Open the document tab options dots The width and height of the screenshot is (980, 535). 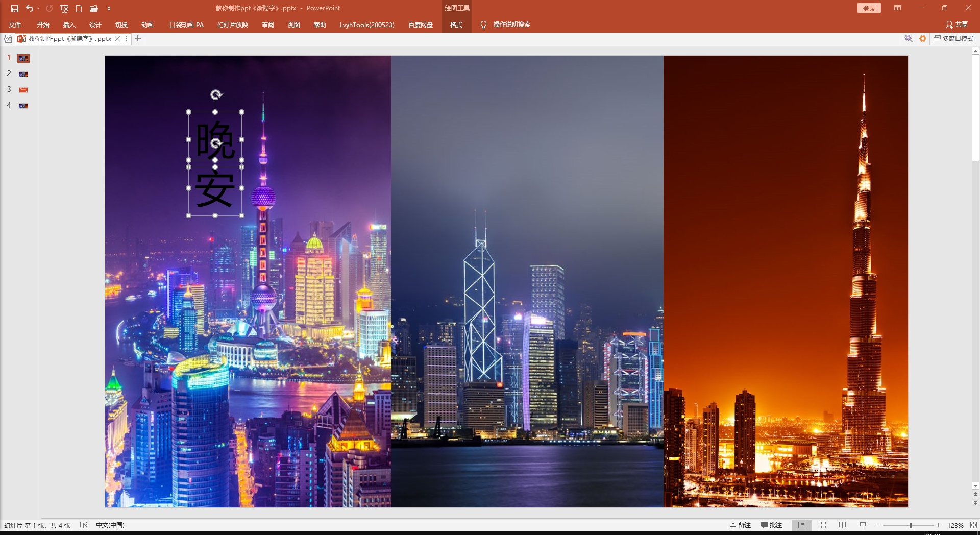pyautogui.click(x=126, y=39)
